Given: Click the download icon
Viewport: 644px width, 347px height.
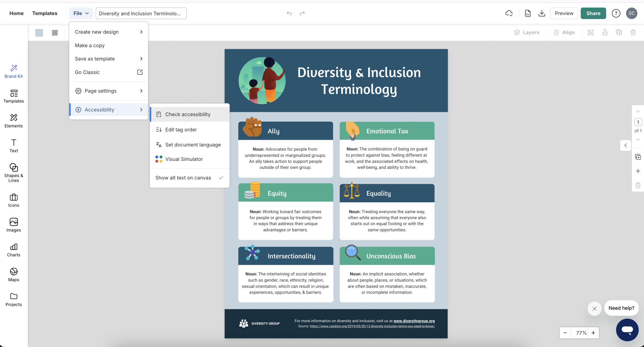Looking at the screenshot, I should click(x=542, y=13).
